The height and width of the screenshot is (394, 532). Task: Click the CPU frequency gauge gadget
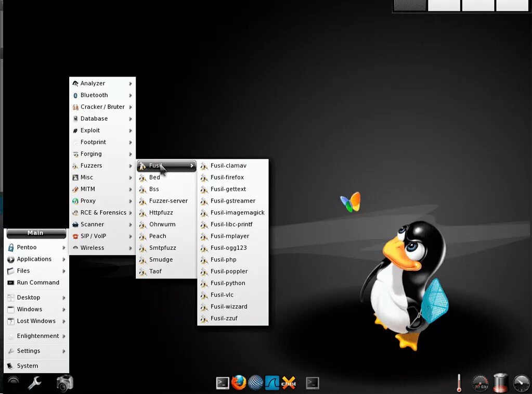click(x=481, y=384)
